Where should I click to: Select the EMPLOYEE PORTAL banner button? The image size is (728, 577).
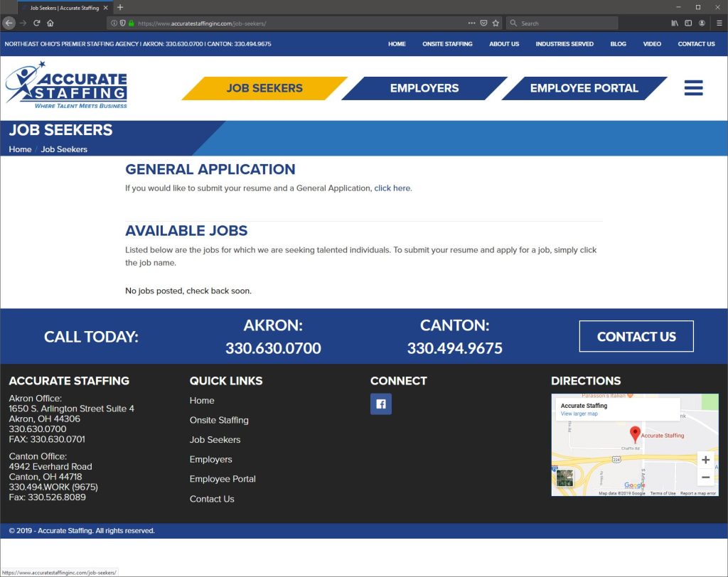point(584,88)
